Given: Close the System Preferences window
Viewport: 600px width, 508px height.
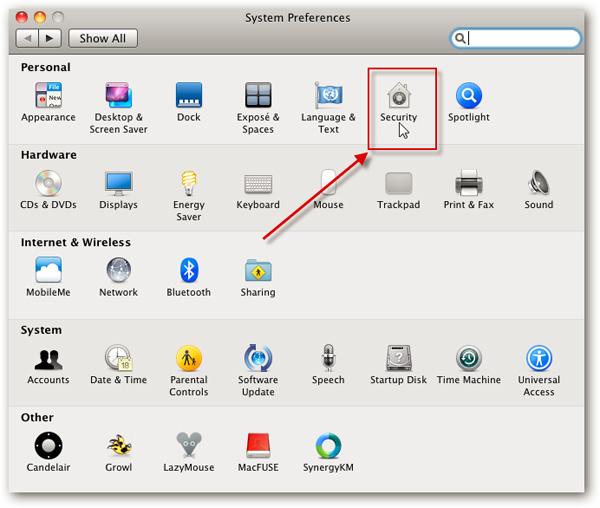Looking at the screenshot, I should click(22, 17).
